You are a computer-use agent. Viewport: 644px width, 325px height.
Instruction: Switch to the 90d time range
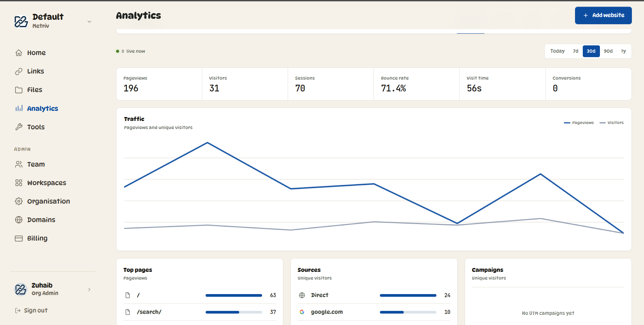pos(608,51)
